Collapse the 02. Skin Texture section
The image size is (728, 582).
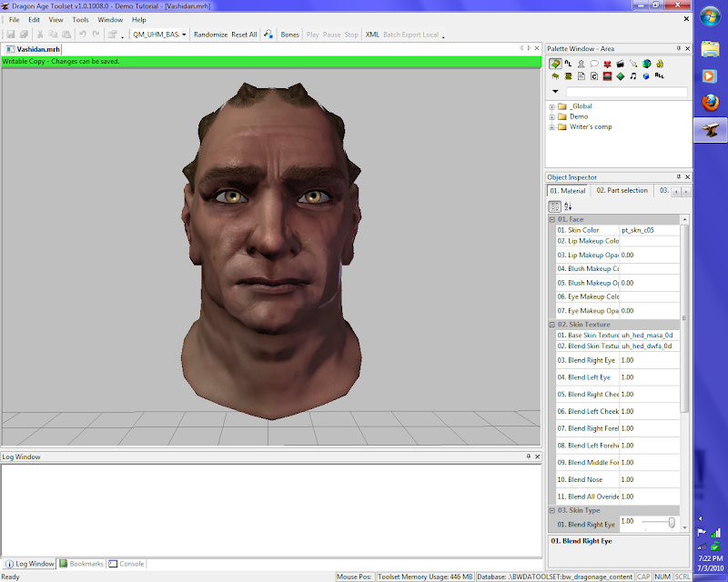[x=552, y=325]
